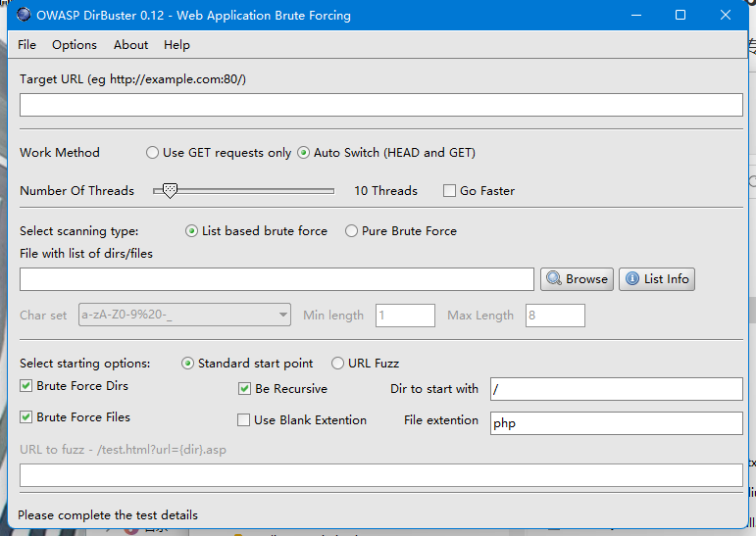This screenshot has width=756, height=536.
Task: Click the Browse button to pick a wordlist
Action: point(577,279)
